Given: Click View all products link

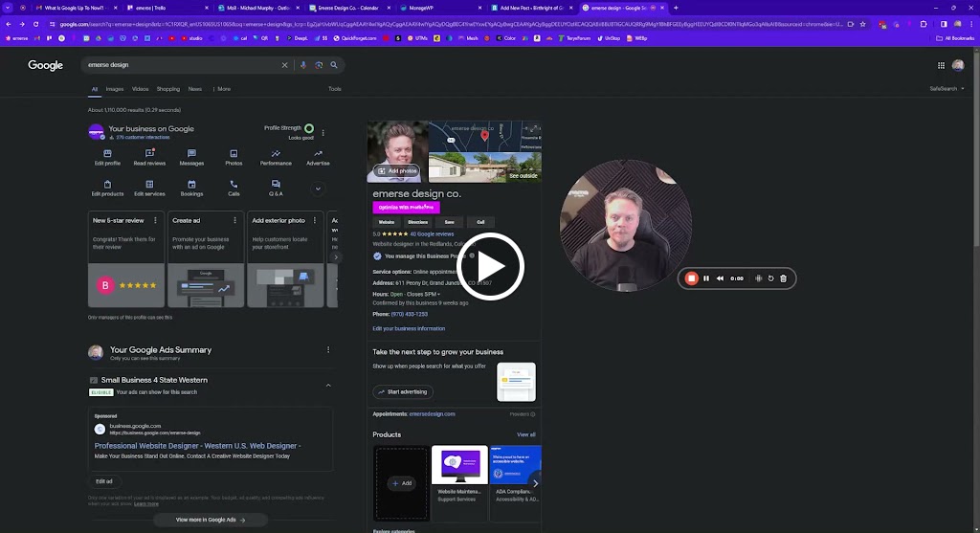Looking at the screenshot, I should [525, 434].
